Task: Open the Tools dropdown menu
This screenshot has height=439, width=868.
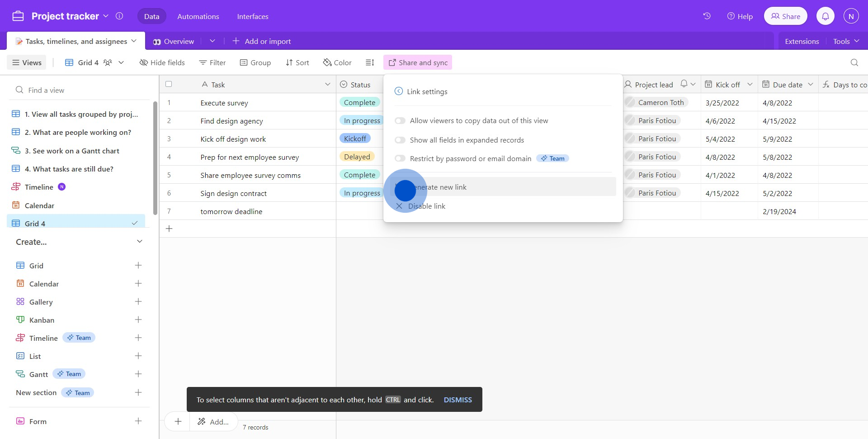Action: point(845,41)
